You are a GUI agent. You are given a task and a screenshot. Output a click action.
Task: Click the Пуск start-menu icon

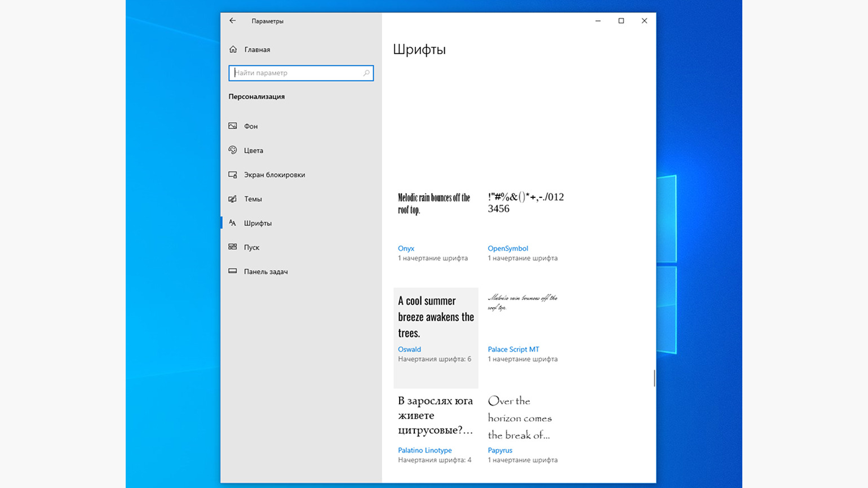click(x=233, y=247)
